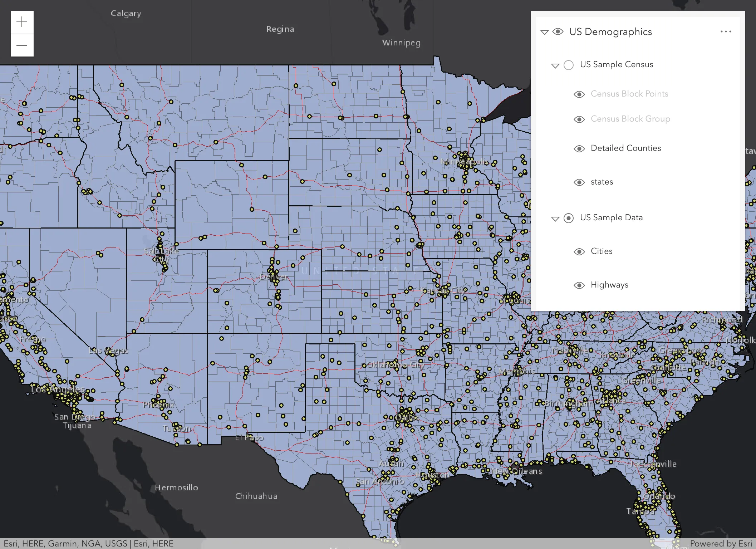
Task: Select the US Sample Data radio button
Action: coord(568,218)
